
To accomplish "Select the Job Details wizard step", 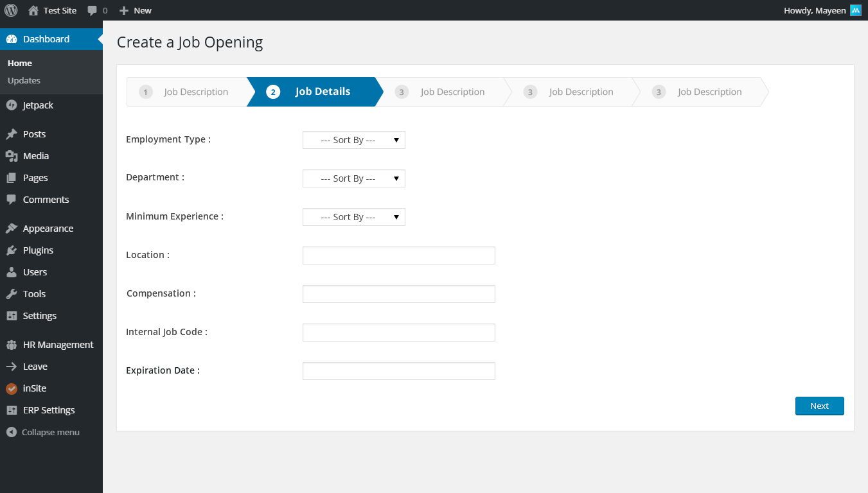I will [315, 91].
